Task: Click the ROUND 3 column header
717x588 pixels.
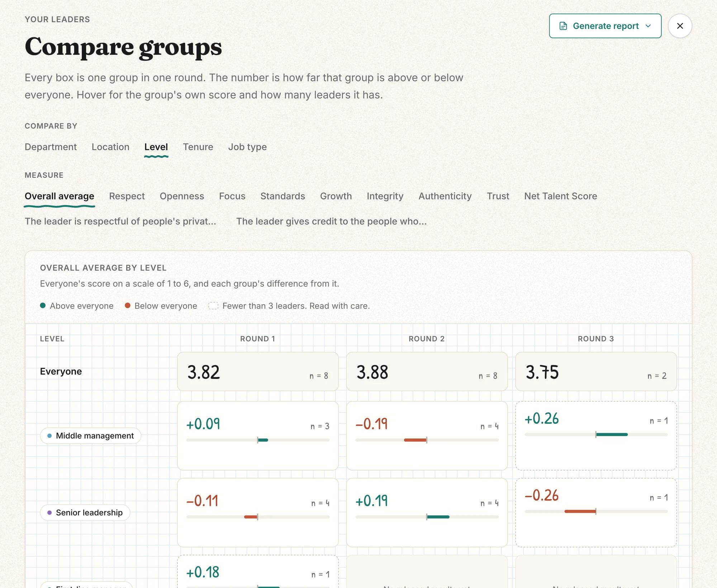Action: click(596, 339)
